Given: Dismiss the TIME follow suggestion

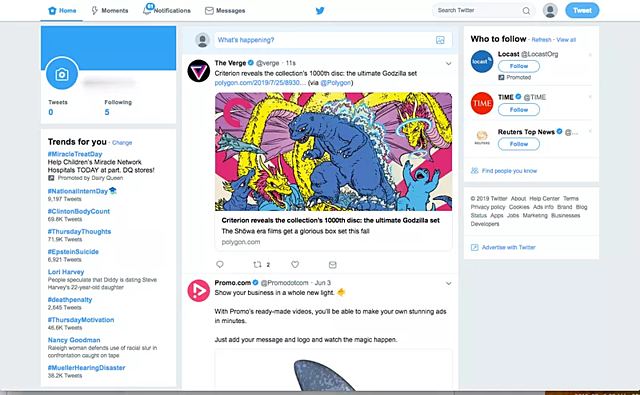Looking at the screenshot, I should pos(590,97).
